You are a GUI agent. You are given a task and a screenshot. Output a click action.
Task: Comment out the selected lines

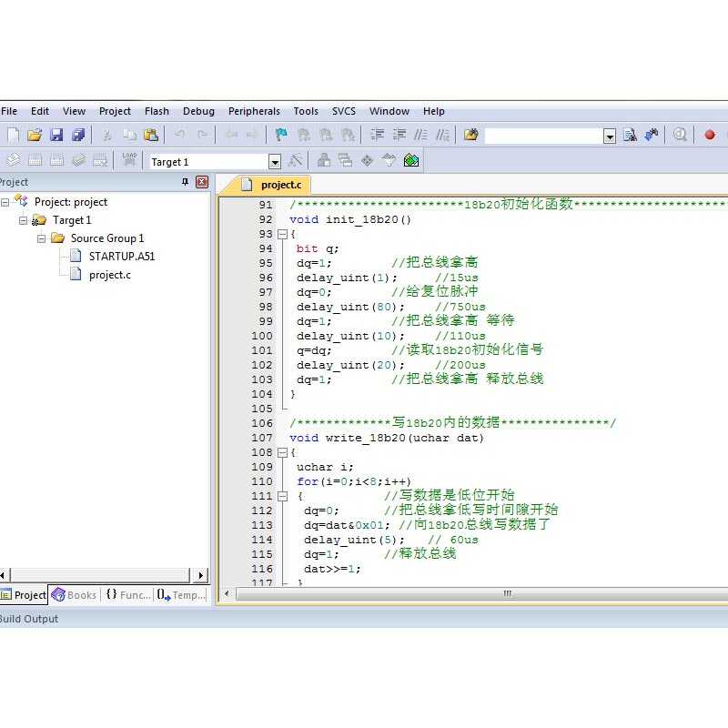click(420, 135)
